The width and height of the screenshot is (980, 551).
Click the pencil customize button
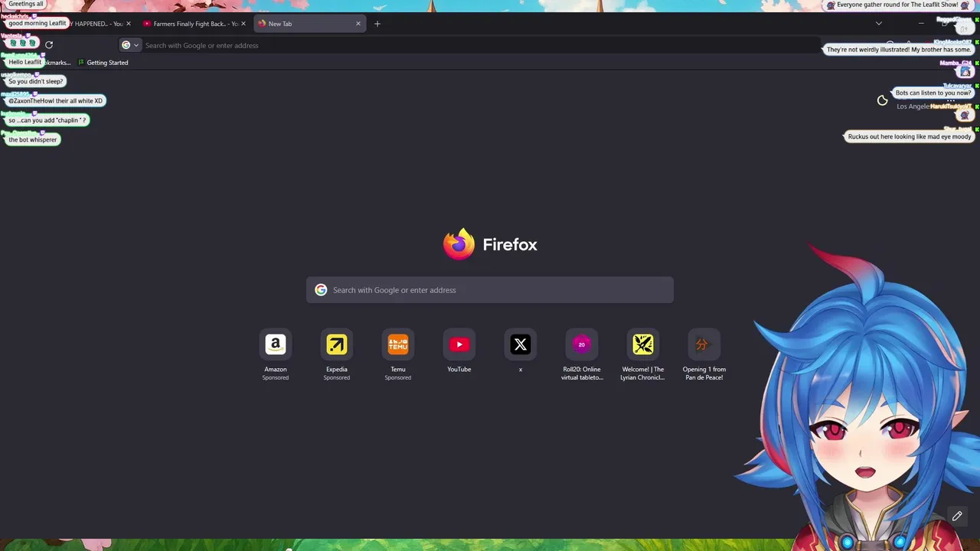pyautogui.click(x=957, y=517)
